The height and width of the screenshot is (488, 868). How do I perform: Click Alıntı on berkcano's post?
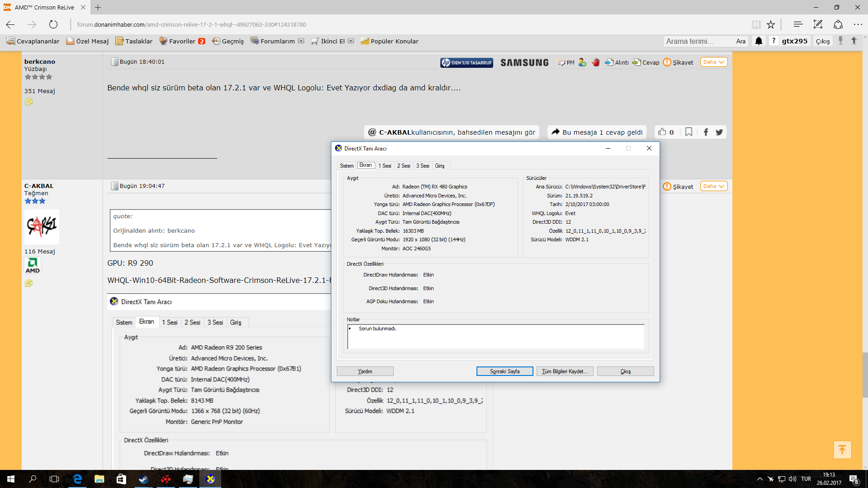click(x=617, y=62)
